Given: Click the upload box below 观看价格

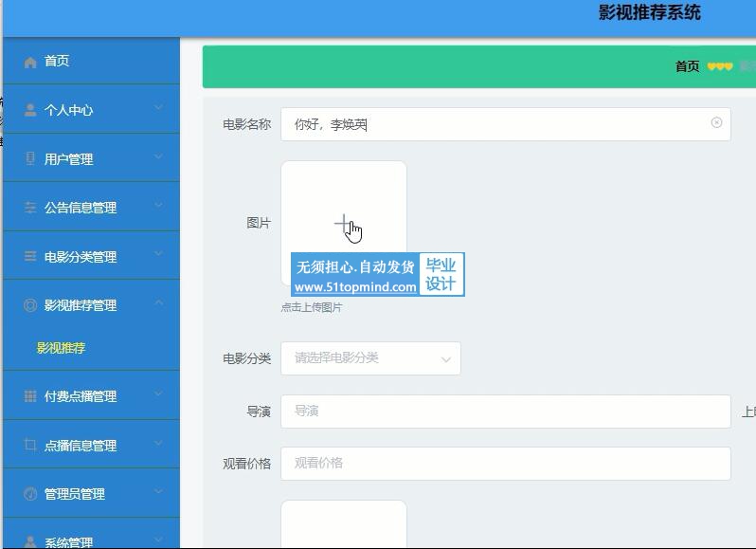Looking at the screenshot, I should pos(344,524).
